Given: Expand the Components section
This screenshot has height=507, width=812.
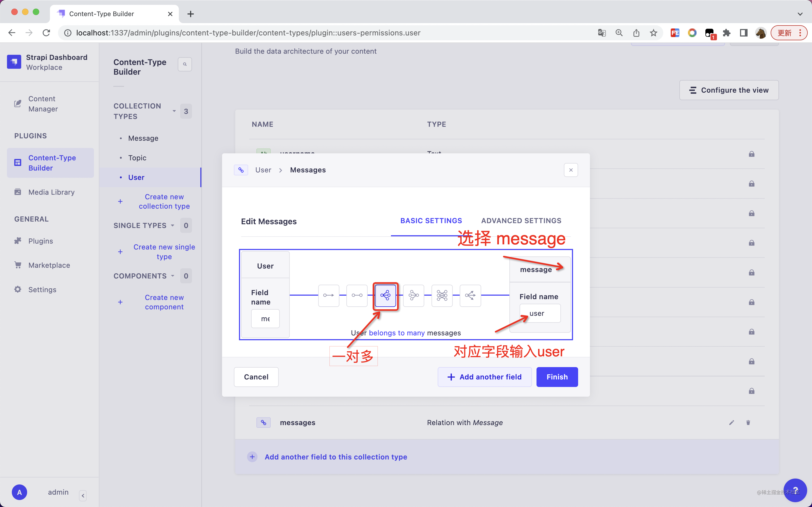Looking at the screenshot, I should click(x=173, y=276).
